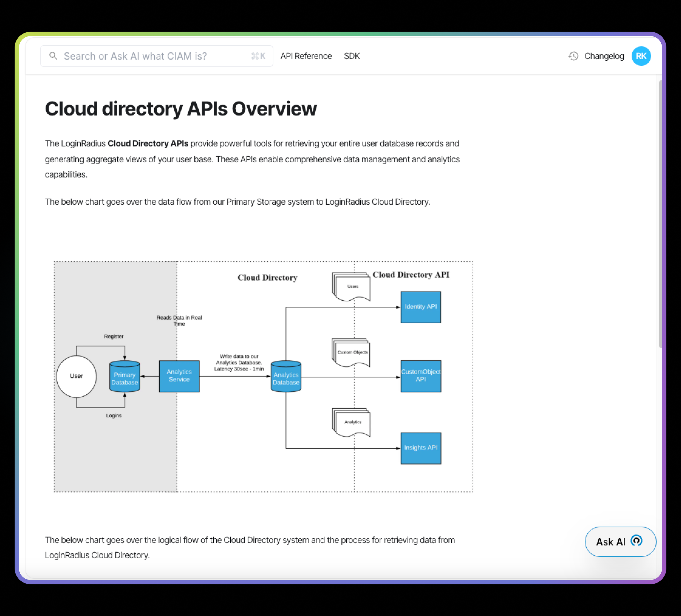The width and height of the screenshot is (681, 616).
Task: Click the User circle in diagram
Action: (x=76, y=376)
